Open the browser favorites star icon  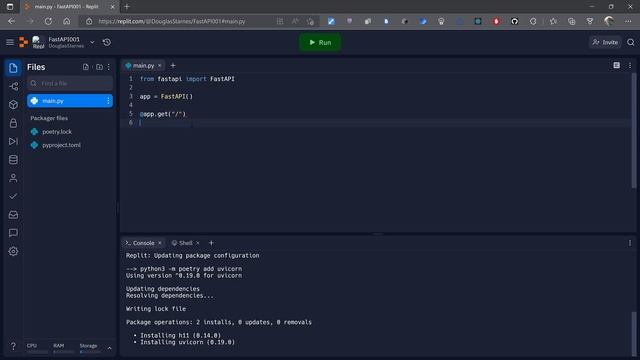pos(553,21)
